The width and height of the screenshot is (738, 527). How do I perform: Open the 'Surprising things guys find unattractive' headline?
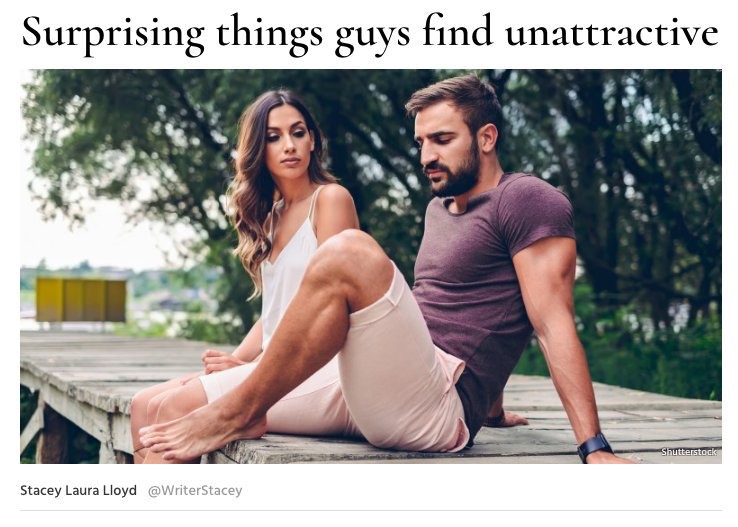(370, 34)
